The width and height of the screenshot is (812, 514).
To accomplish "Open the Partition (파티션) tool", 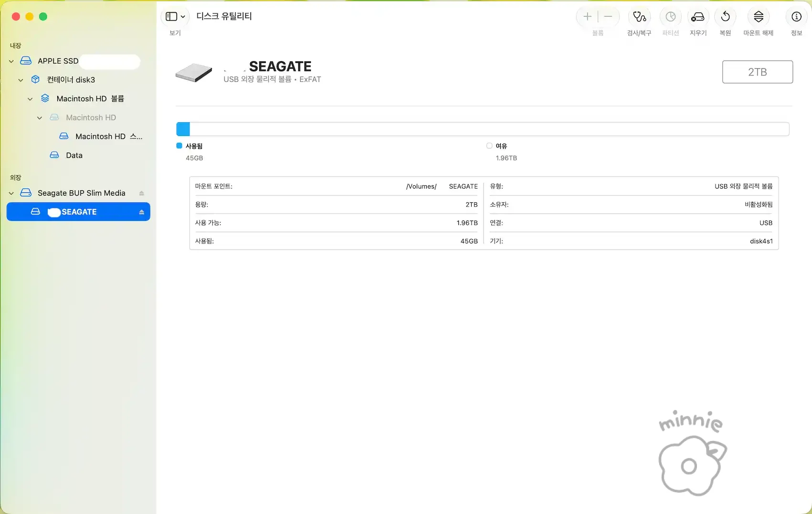I will [670, 17].
